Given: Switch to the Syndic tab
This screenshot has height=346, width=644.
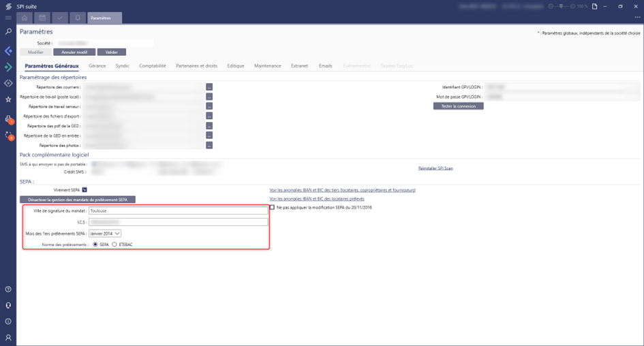Looking at the screenshot, I should coord(123,65).
